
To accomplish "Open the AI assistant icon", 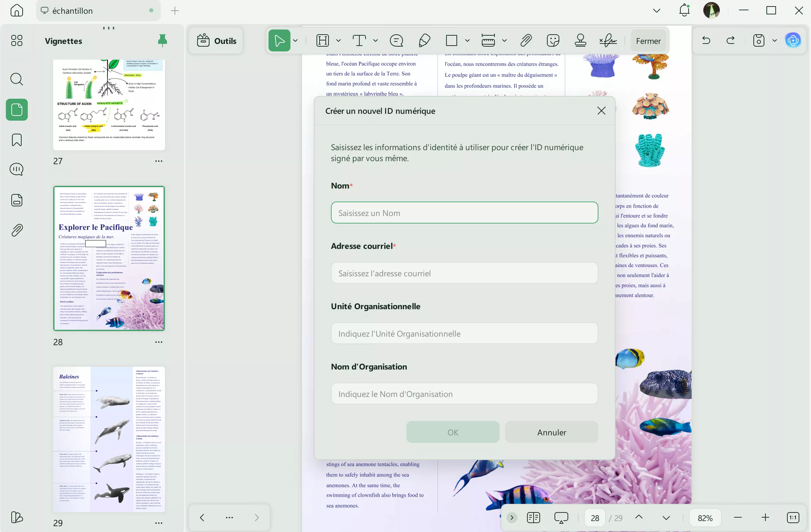I will 793,41.
